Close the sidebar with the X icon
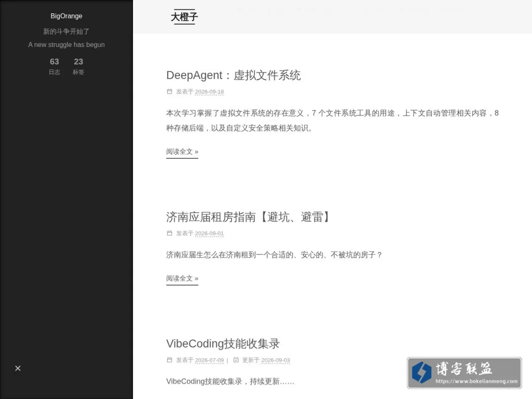 coord(18,368)
